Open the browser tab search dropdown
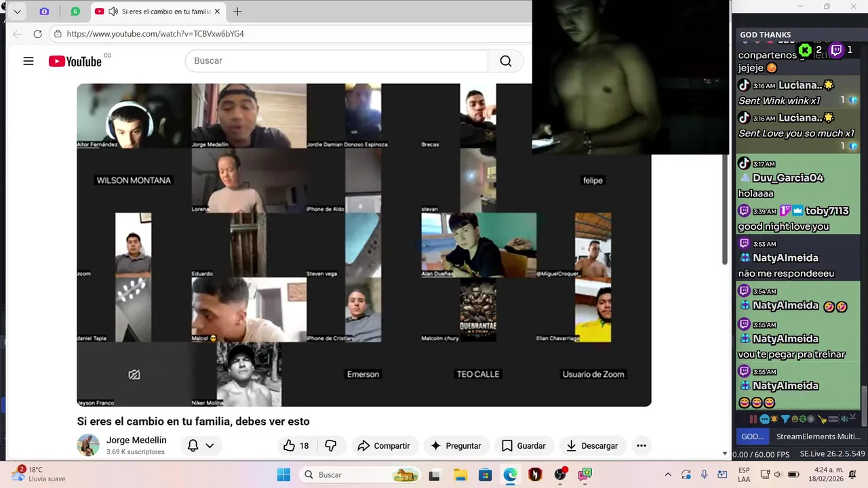Screen dimensions: 868x488 pyautogui.click(x=17, y=12)
